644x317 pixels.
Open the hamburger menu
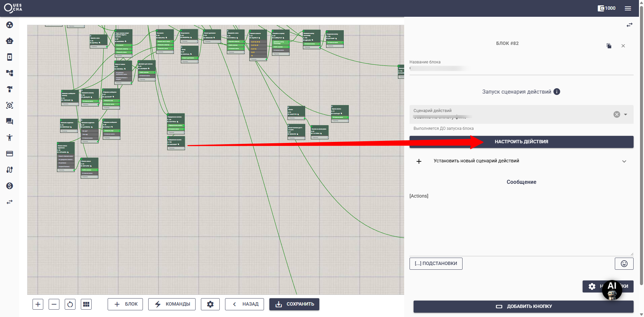[x=628, y=8]
